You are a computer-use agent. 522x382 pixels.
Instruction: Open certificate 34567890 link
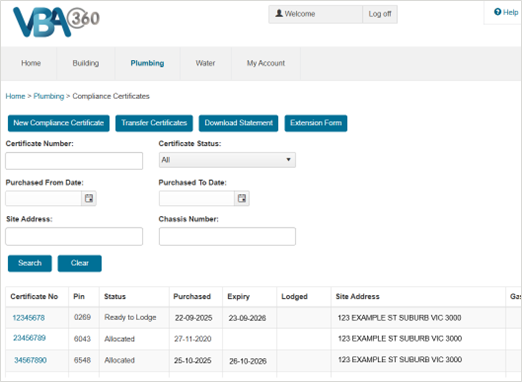click(30, 360)
